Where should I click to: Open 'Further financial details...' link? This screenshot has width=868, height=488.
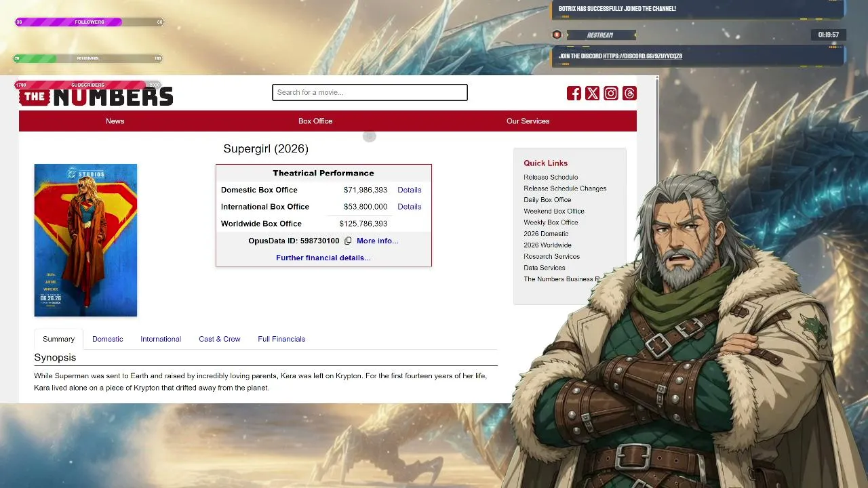pyautogui.click(x=323, y=258)
